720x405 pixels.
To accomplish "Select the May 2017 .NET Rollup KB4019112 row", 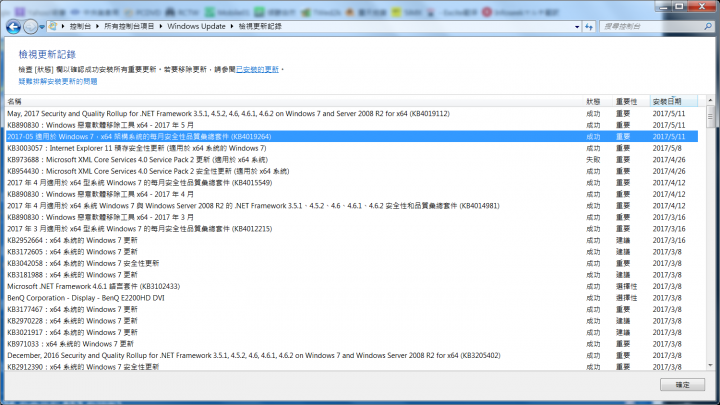I will [352, 113].
